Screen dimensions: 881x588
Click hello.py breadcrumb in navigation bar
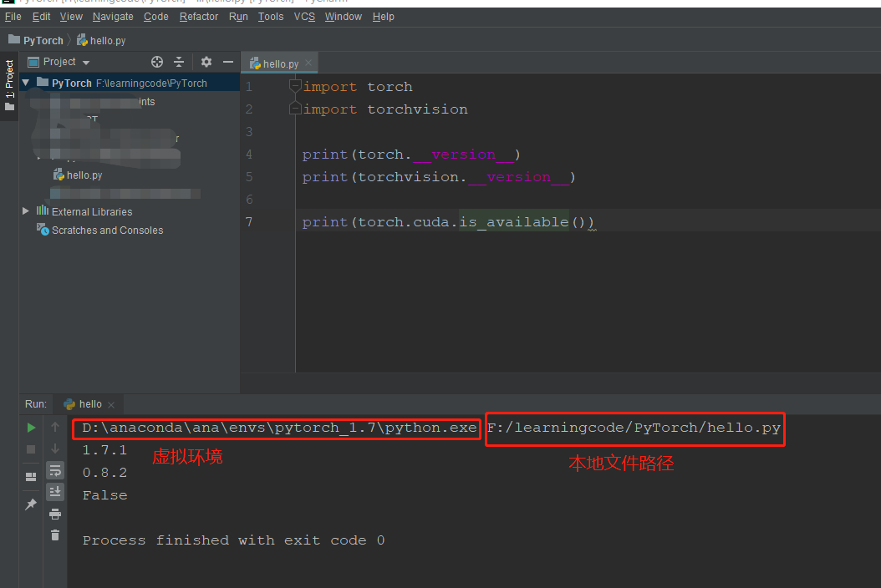tap(101, 40)
